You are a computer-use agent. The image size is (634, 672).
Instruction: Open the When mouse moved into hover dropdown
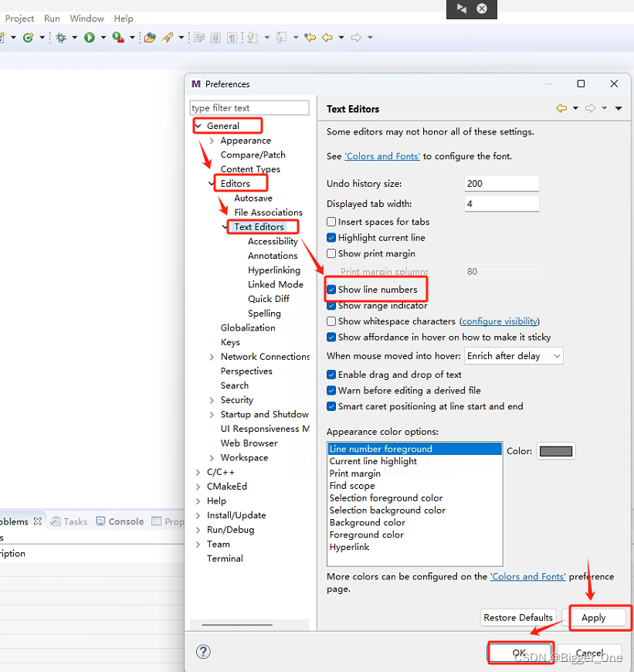coord(514,356)
